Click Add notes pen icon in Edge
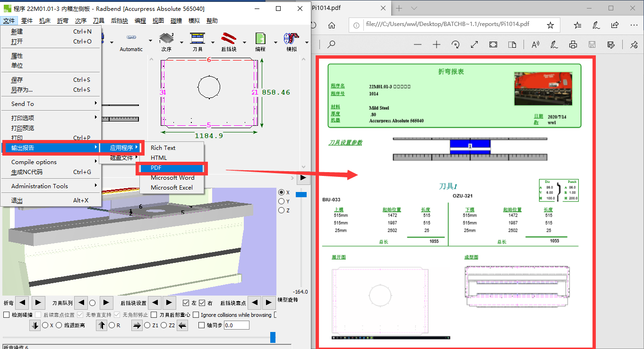Screen dimensions: 644x349 coord(596,25)
